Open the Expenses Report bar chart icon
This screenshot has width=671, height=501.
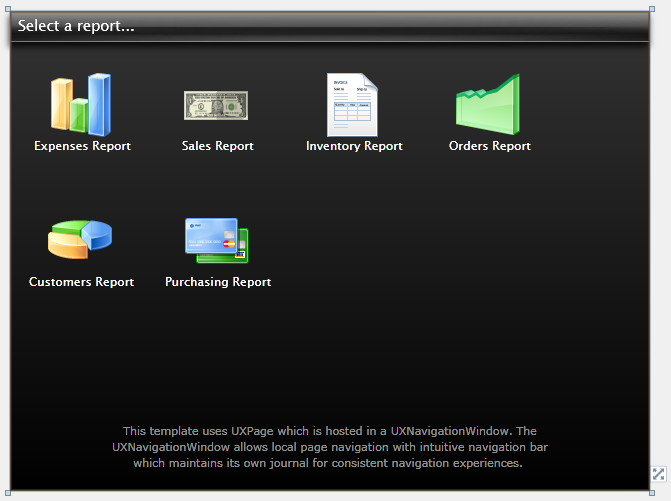click(x=81, y=104)
